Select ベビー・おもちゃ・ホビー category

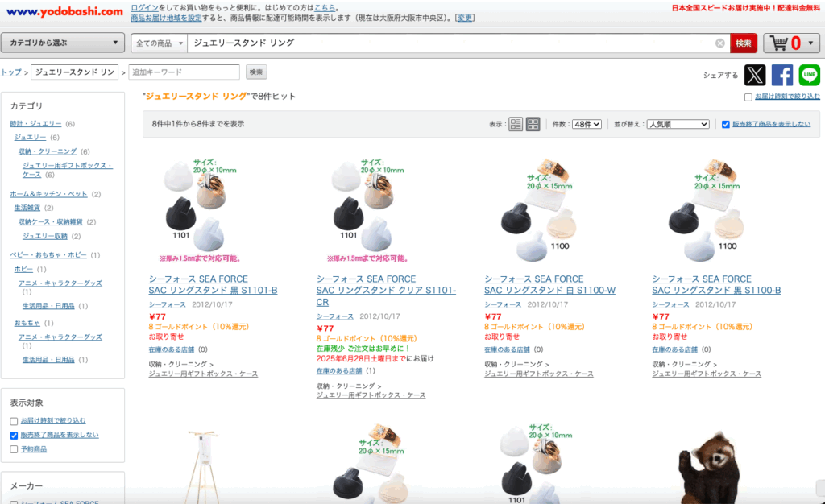pyautogui.click(x=48, y=255)
